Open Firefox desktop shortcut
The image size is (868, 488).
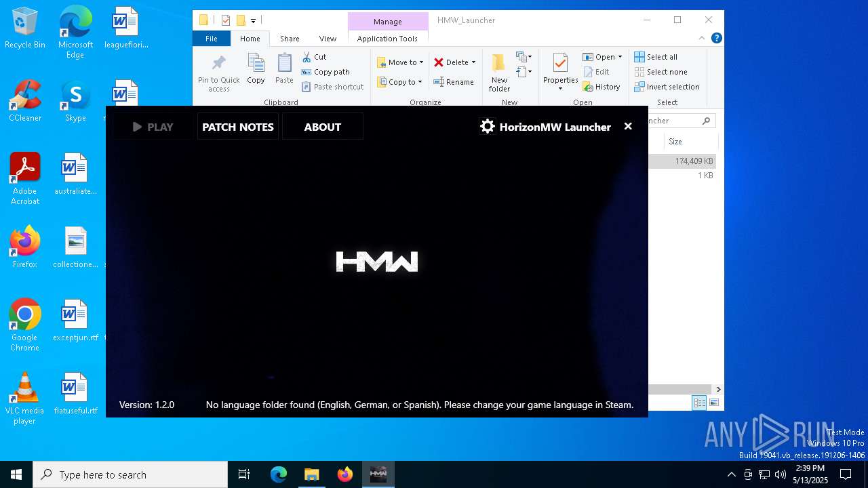(x=25, y=247)
